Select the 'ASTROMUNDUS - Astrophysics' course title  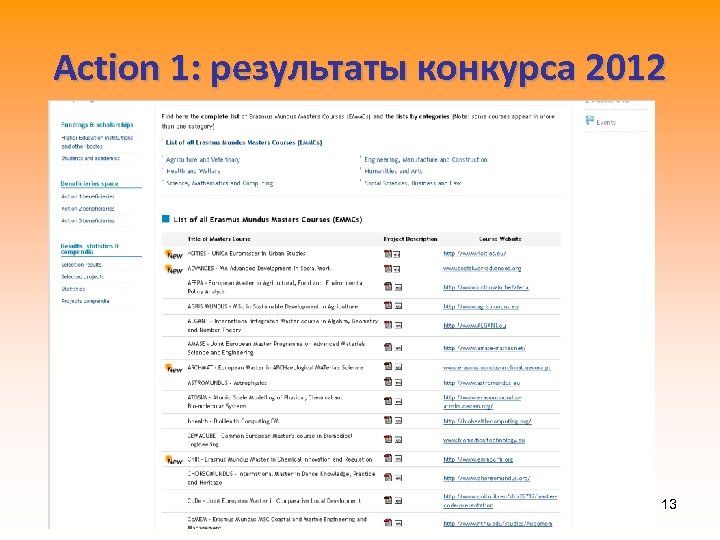227,383
